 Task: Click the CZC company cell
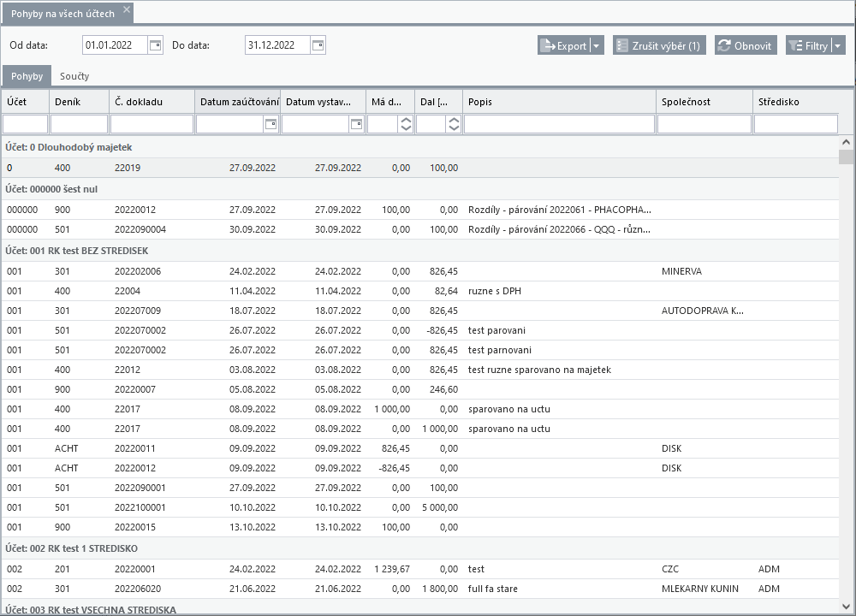pos(670,569)
